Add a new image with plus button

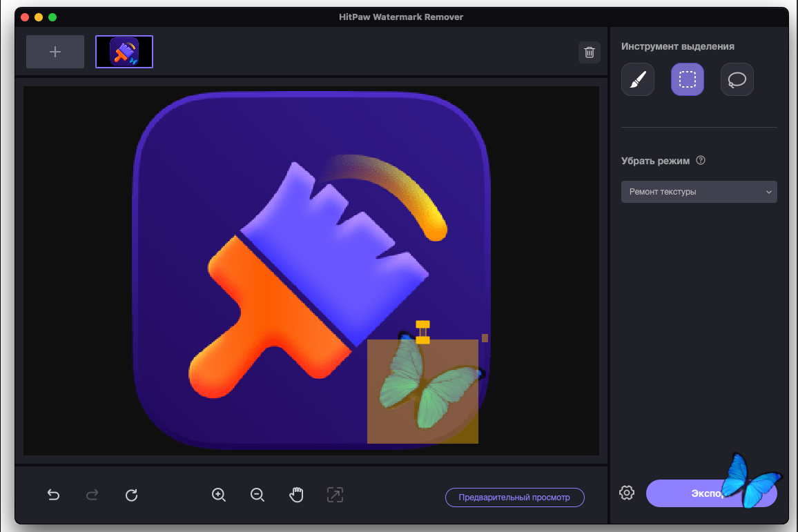pos(55,52)
